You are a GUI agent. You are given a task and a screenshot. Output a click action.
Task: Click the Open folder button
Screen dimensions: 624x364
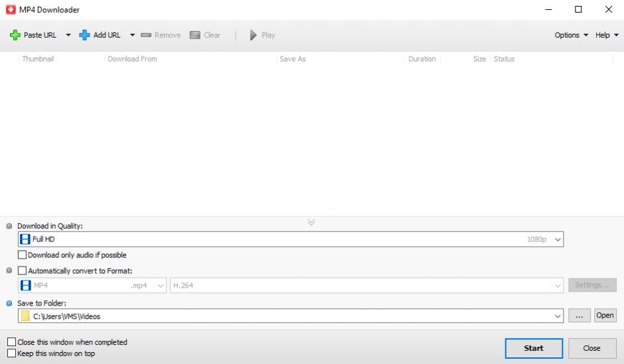[605, 316]
